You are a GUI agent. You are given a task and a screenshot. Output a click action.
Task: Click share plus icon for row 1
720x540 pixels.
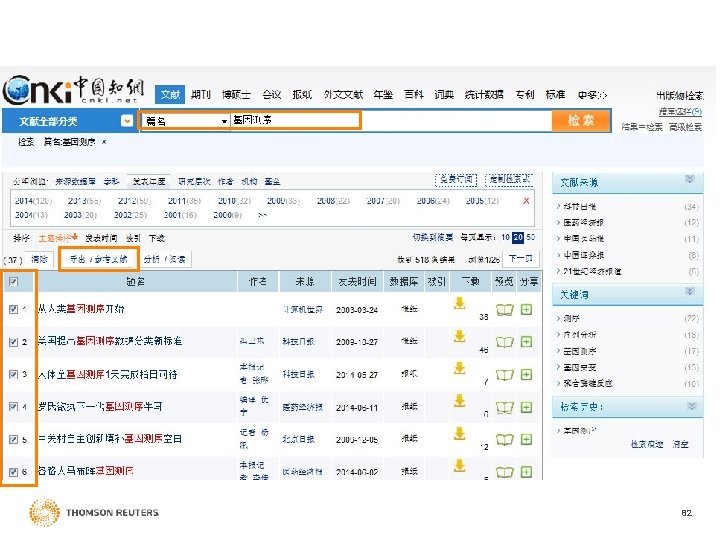coord(526,309)
